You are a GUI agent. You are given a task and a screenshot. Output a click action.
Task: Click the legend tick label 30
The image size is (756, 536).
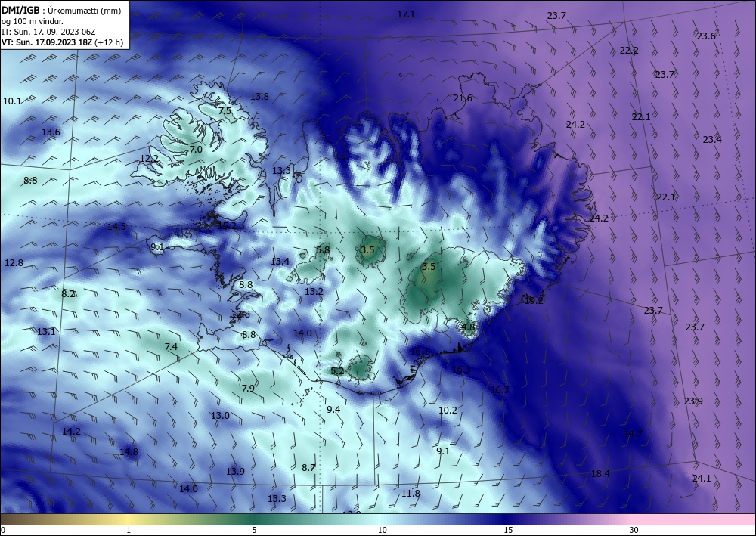coord(634,530)
